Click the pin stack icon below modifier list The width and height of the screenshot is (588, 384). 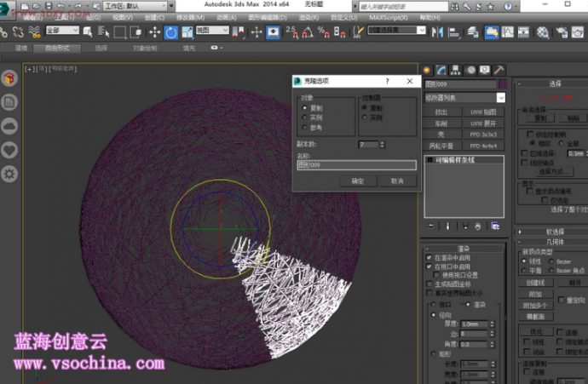pyautogui.click(x=430, y=226)
